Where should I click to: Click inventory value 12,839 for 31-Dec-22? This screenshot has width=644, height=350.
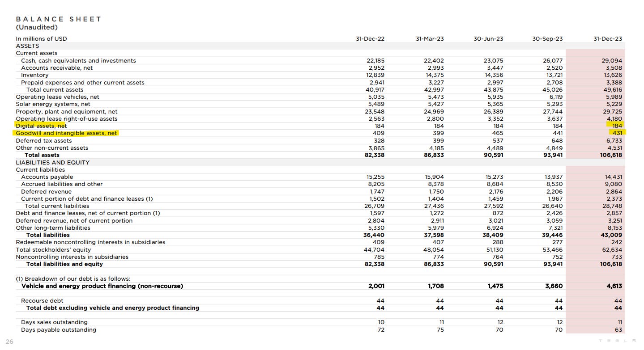click(375, 75)
